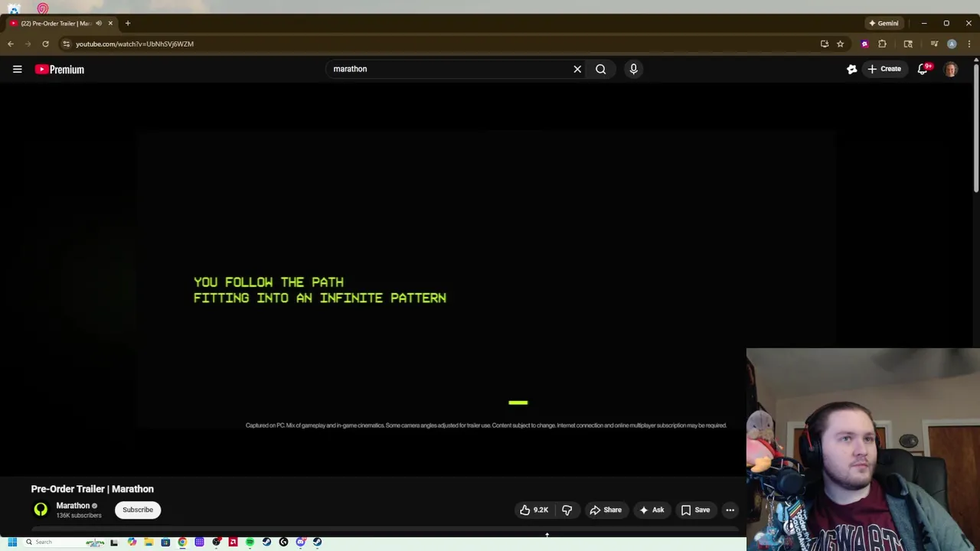
Task: Like the video with 9.2K likes
Action: (x=534, y=510)
